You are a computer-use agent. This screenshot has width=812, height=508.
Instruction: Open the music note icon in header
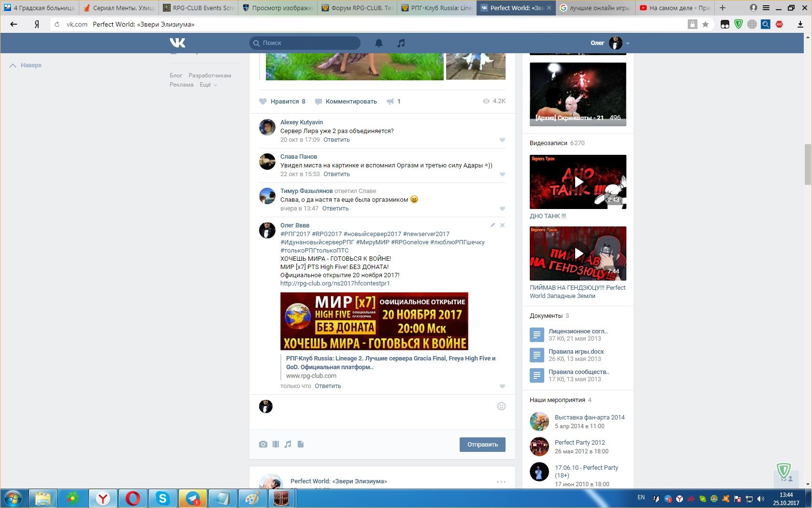click(x=401, y=43)
